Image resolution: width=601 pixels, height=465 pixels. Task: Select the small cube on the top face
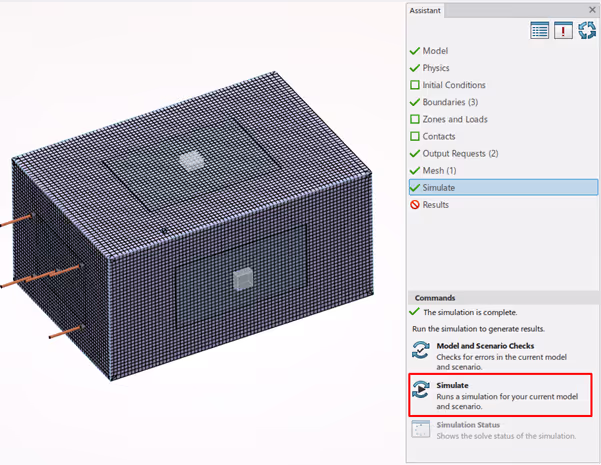click(191, 160)
